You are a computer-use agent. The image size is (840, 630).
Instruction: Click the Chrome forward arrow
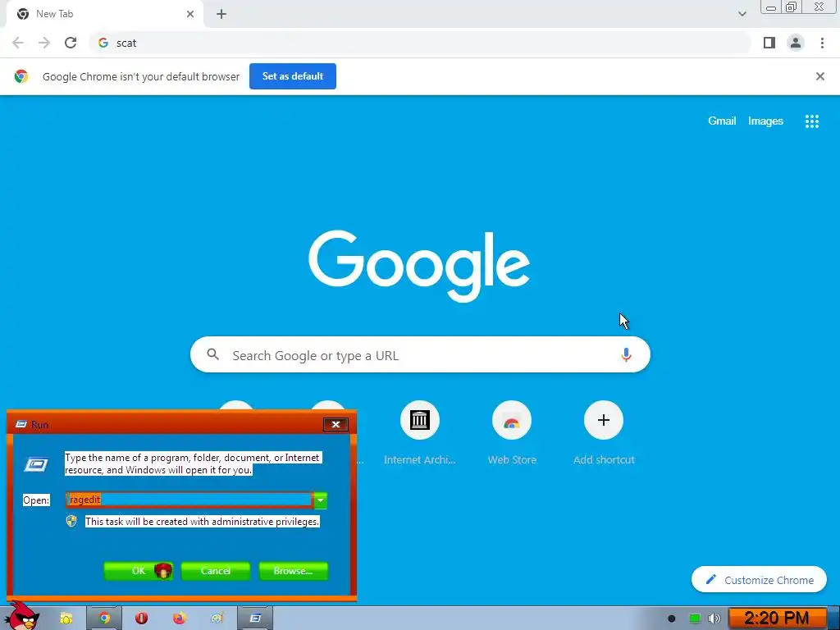pos(44,43)
